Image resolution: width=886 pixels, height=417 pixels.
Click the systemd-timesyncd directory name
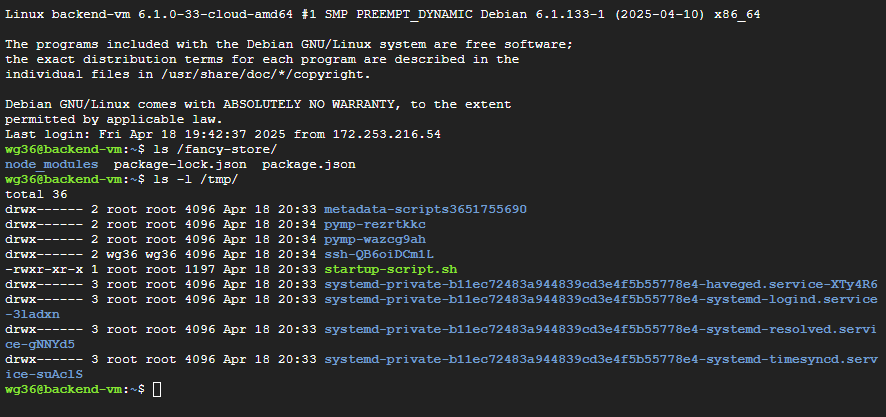click(x=600, y=358)
